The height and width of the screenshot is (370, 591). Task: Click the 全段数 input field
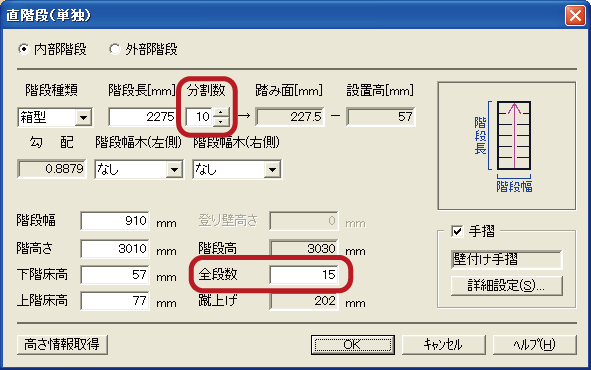[304, 275]
